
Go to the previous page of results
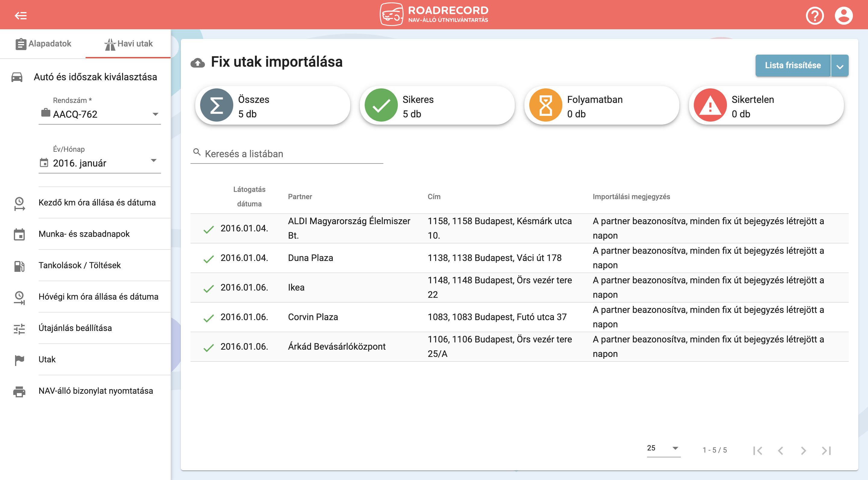780,450
